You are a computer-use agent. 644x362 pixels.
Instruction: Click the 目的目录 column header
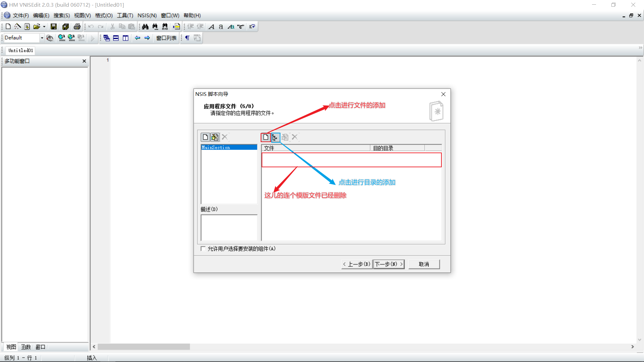click(397, 148)
